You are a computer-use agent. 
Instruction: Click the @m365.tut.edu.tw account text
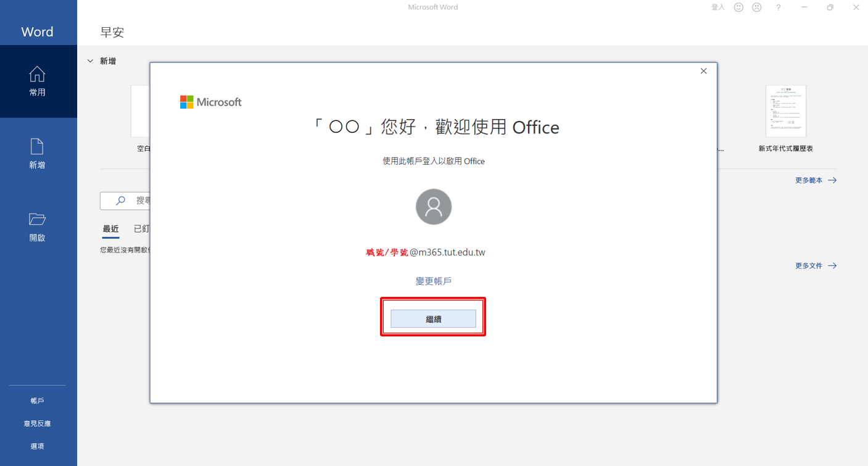(447, 252)
